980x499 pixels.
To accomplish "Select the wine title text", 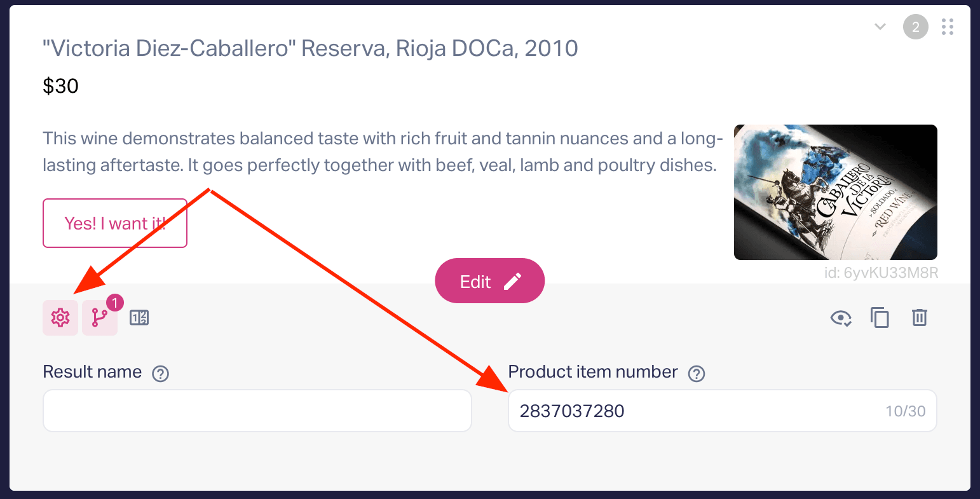I will (x=310, y=48).
